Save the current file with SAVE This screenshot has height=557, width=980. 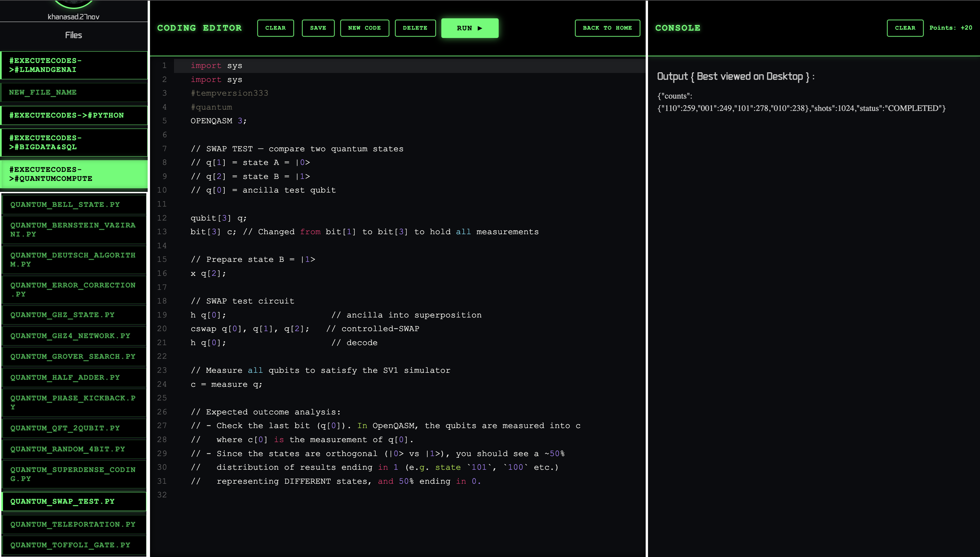[x=318, y=28]
